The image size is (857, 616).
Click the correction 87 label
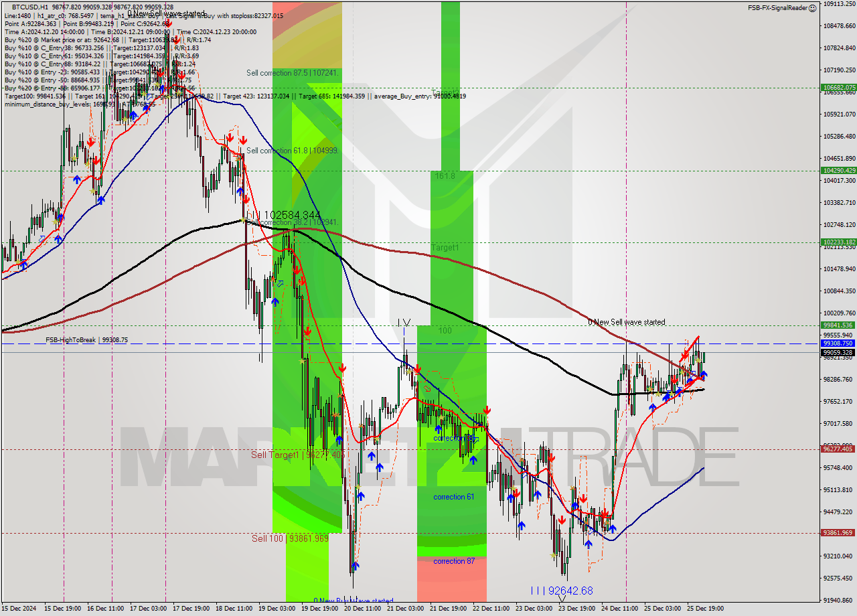tap(453, 561)
